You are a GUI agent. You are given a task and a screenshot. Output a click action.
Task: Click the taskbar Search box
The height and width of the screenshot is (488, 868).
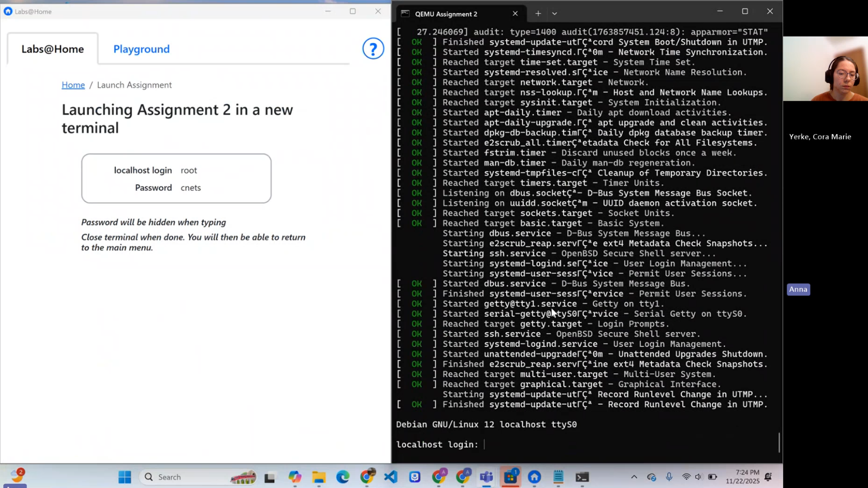[x=185, y=477]
